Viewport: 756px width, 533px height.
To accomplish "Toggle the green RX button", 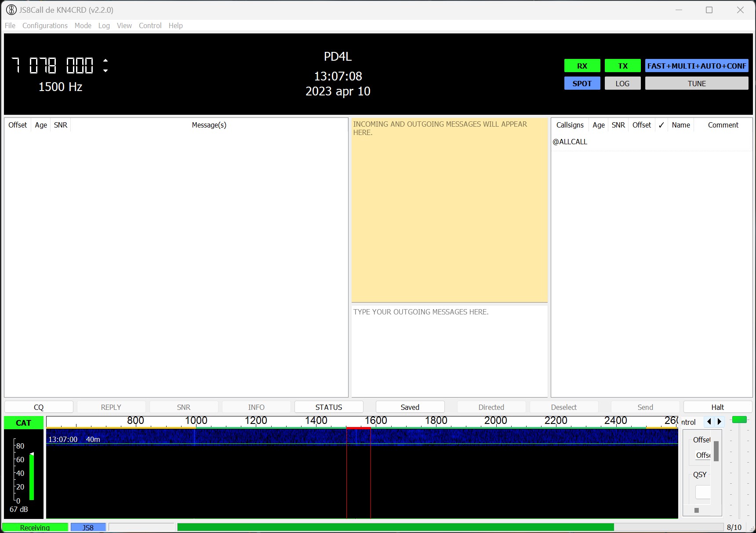I will point(582,66).
